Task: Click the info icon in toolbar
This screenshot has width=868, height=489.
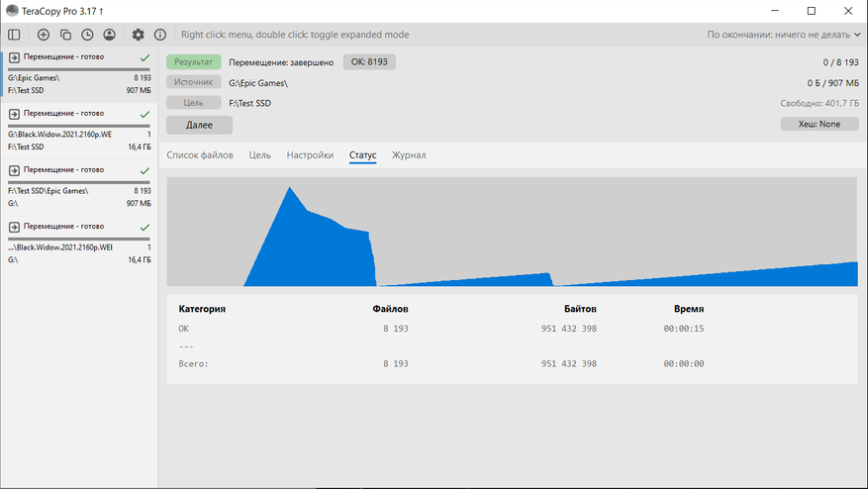Action: 160,35
